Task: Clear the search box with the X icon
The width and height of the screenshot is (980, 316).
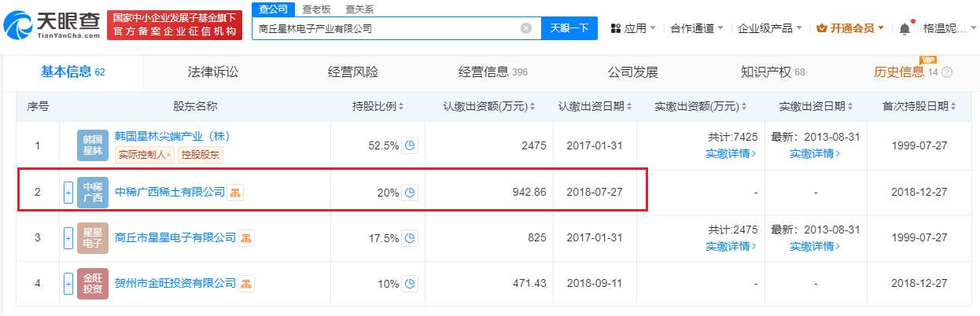Action: 526,28
